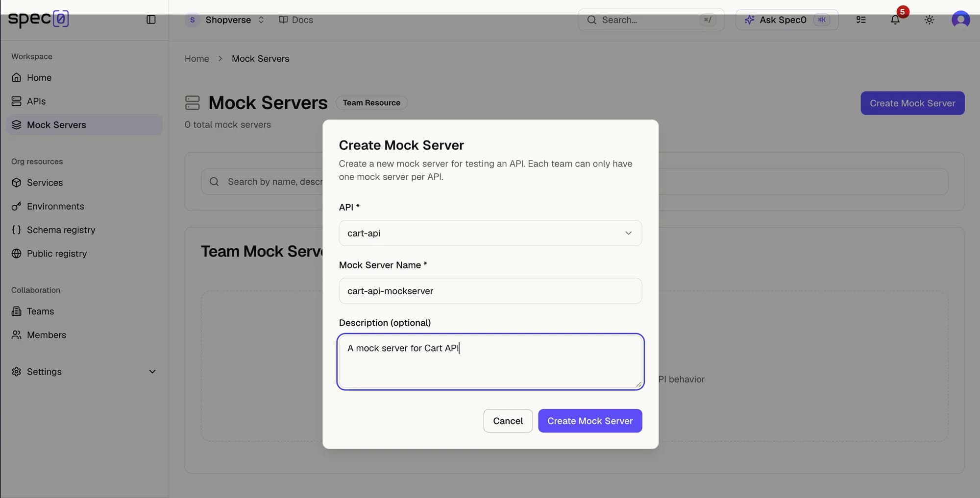Open notifications bell

coord(895,20)
